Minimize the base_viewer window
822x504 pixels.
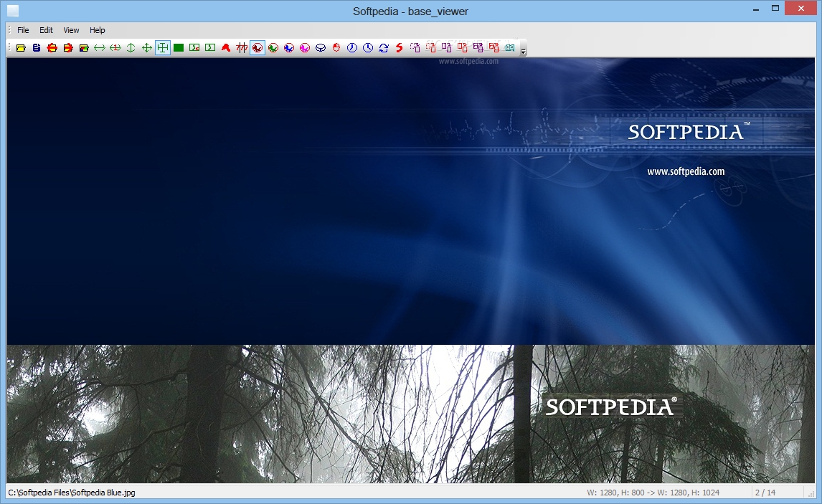click(756, 9)
